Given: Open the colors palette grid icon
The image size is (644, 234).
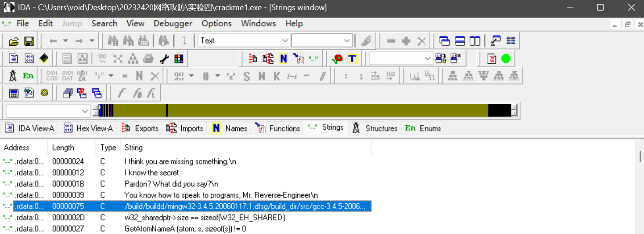Looking at the screenshot, I should coord(179,58).
